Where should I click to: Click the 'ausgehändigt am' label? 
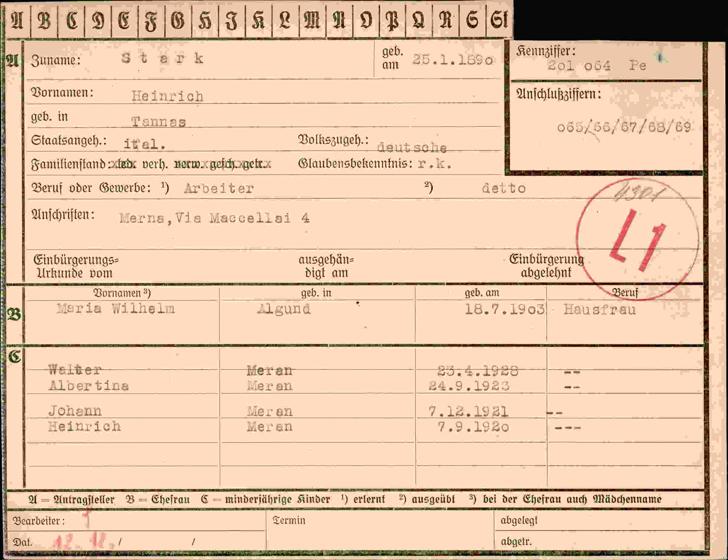coord(326,266)
